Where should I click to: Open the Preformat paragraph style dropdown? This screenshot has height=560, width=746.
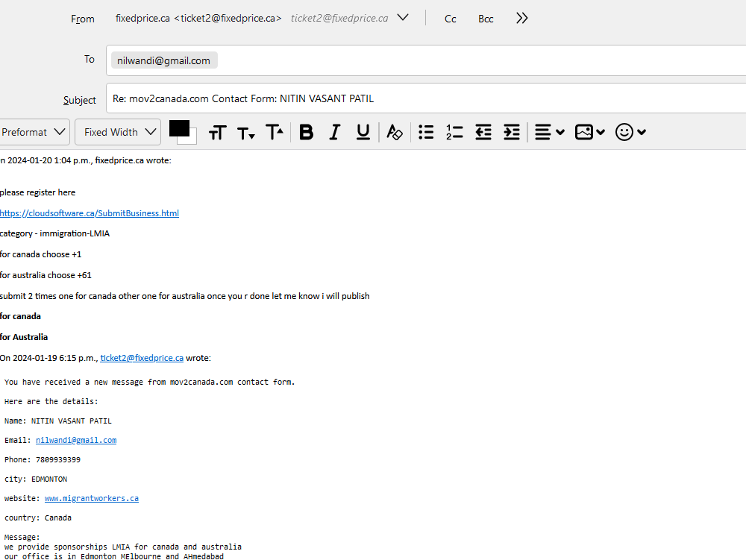point(34,133)
